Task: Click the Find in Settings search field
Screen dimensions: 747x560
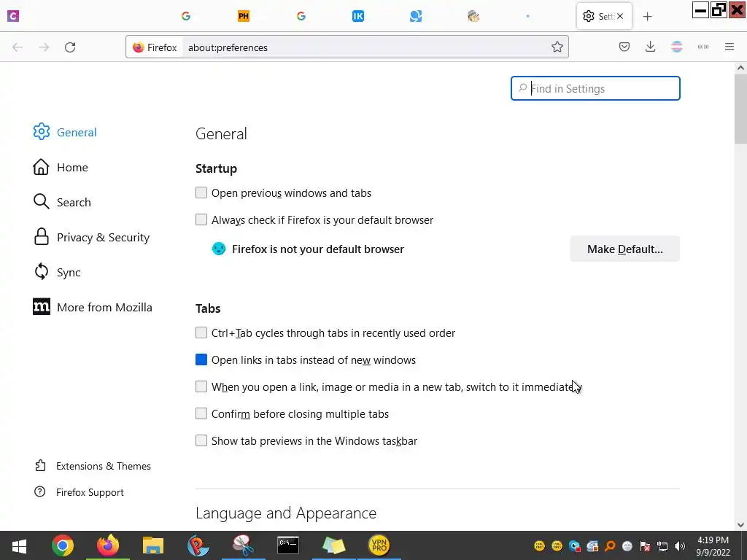Action: pos(595,88)
